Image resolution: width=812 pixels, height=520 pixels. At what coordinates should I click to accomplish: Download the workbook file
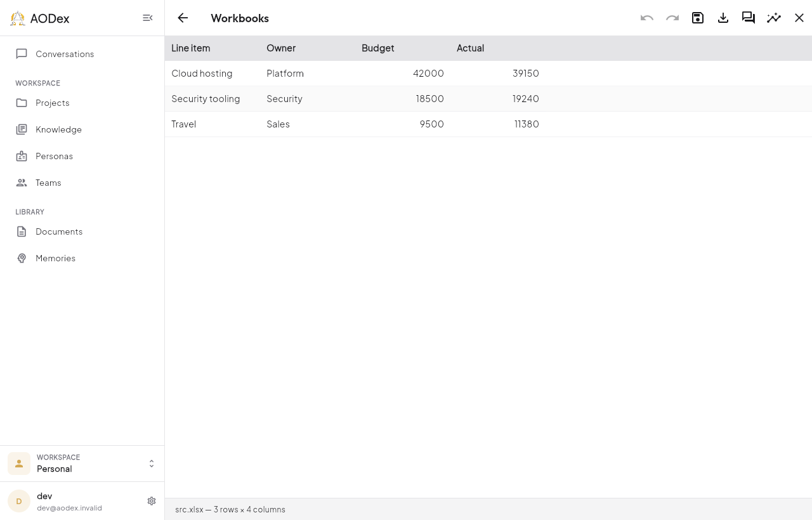[x=723, y=18]
